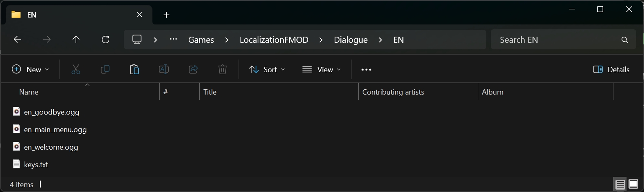Navigate to Dialogue breadcrumb folder
Screen dimensions: 644x192
(351, 40)
